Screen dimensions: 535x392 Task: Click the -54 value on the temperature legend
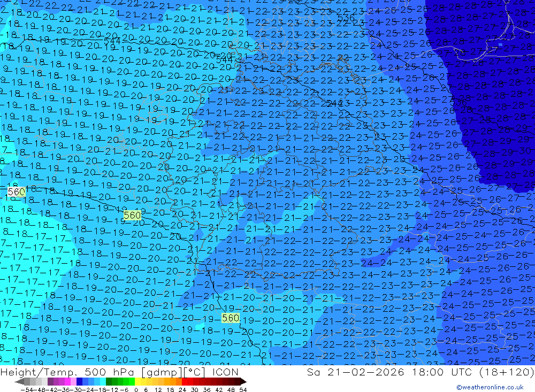point(26,390)
